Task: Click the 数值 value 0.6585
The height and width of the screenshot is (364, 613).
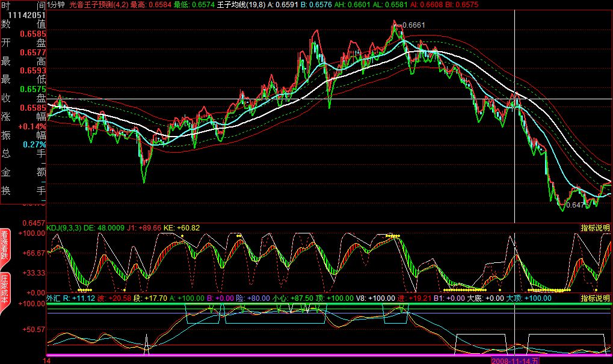Action: coord(33,34)
